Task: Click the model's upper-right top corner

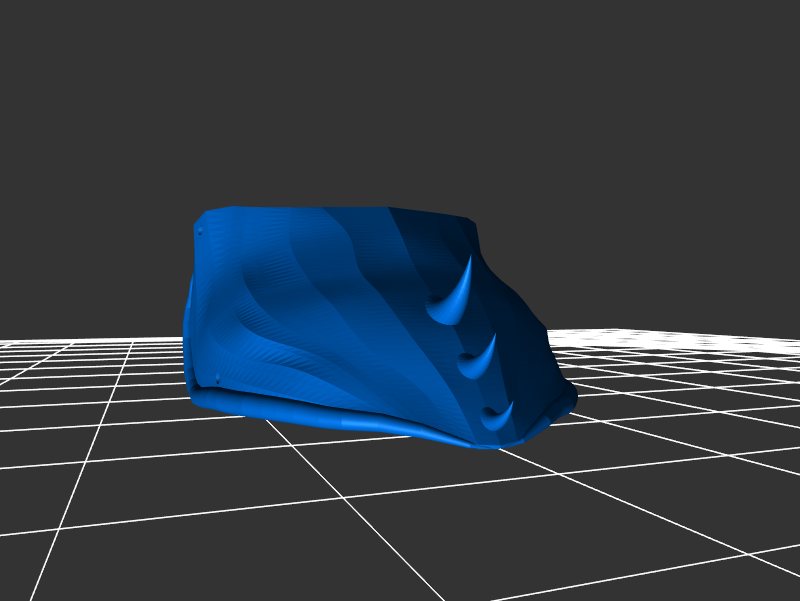Action: pyautogui.click(x=468, y=222)
